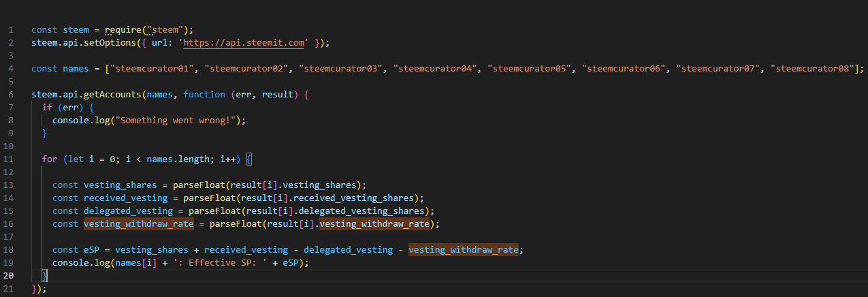Click the "steemcurator03" string

340,68
